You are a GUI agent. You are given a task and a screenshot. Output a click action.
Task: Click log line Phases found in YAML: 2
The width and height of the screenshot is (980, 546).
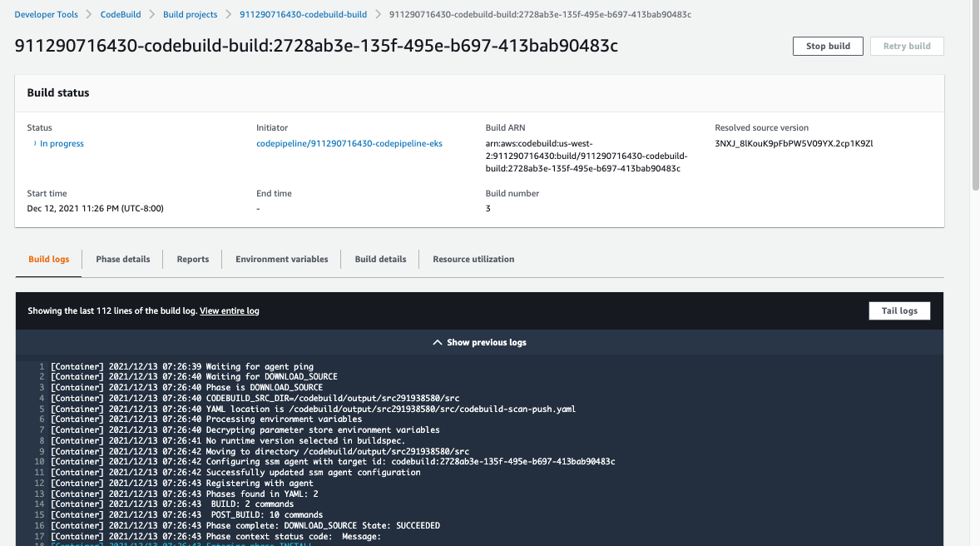[185, 494]
